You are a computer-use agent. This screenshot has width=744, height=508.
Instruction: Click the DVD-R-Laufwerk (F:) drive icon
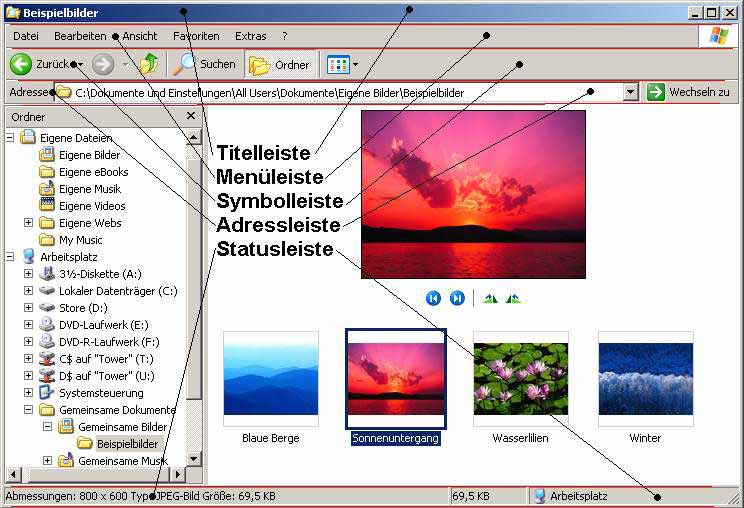pyautogui.click(x=47, y=342)
